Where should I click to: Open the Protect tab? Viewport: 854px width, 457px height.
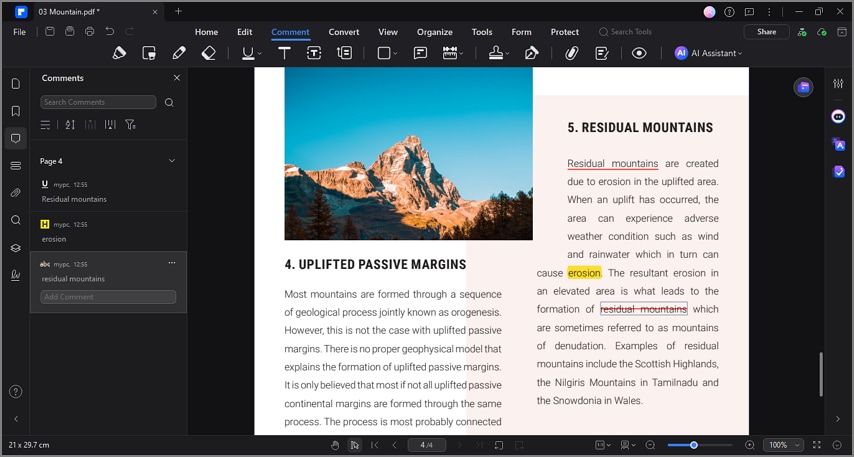point(565,32)
